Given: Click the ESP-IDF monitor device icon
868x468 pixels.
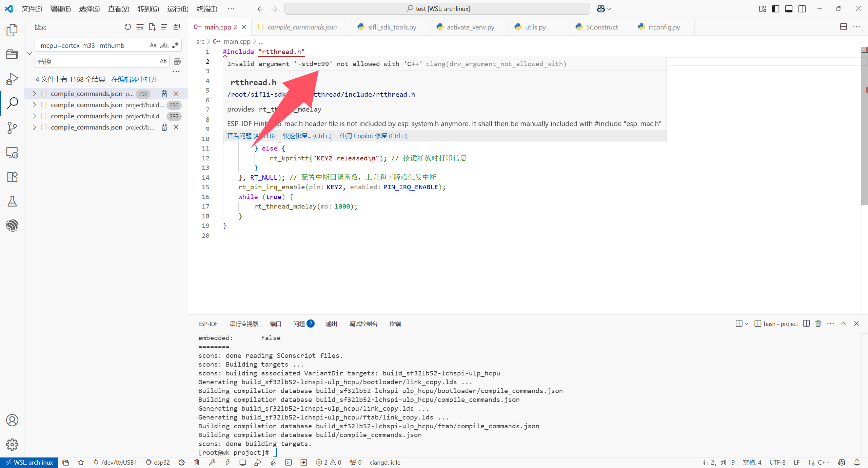Looking at the screenshot, I should 243,462.
